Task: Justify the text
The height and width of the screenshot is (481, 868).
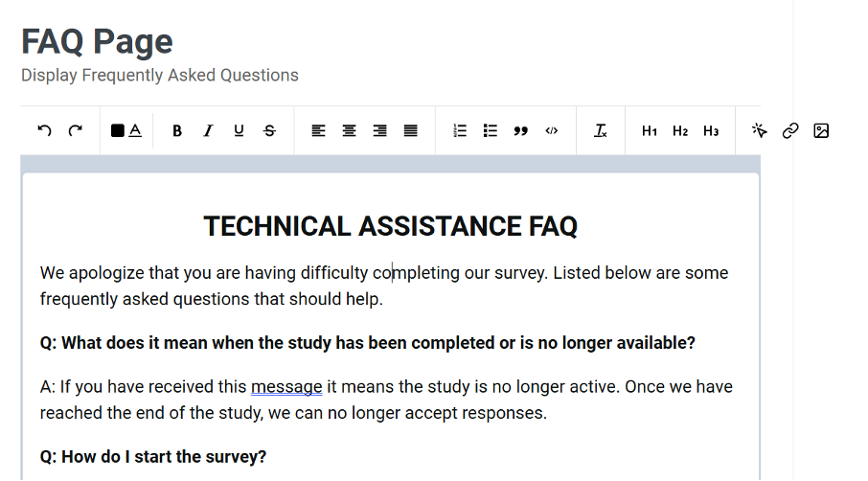Action: pyautogui.click(x=411, y=130)
